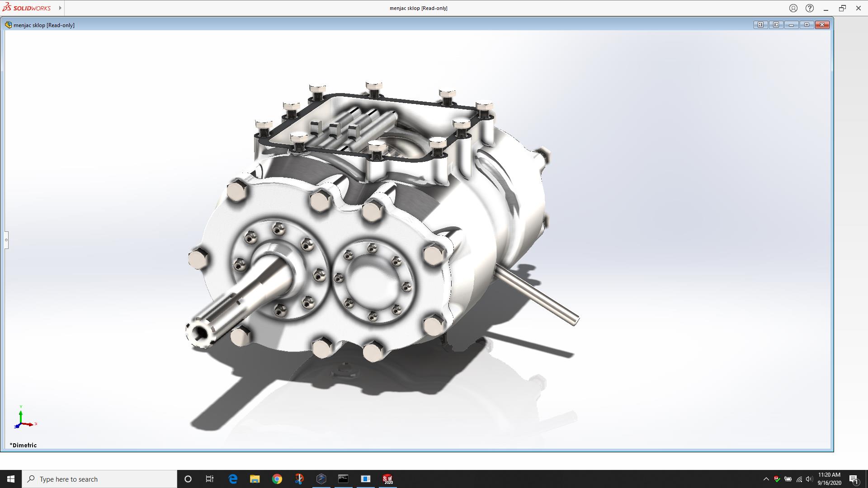Show hidden system tray icons

[766, 479]
